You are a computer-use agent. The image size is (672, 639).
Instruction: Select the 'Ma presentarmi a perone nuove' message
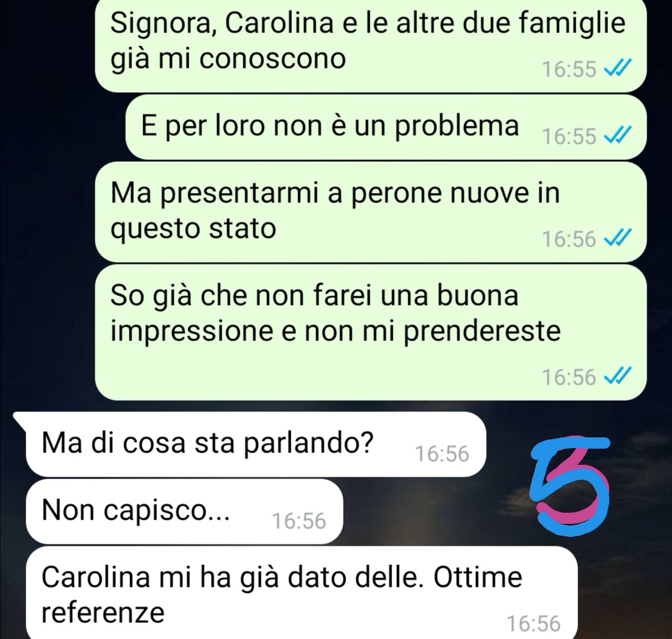370,212
